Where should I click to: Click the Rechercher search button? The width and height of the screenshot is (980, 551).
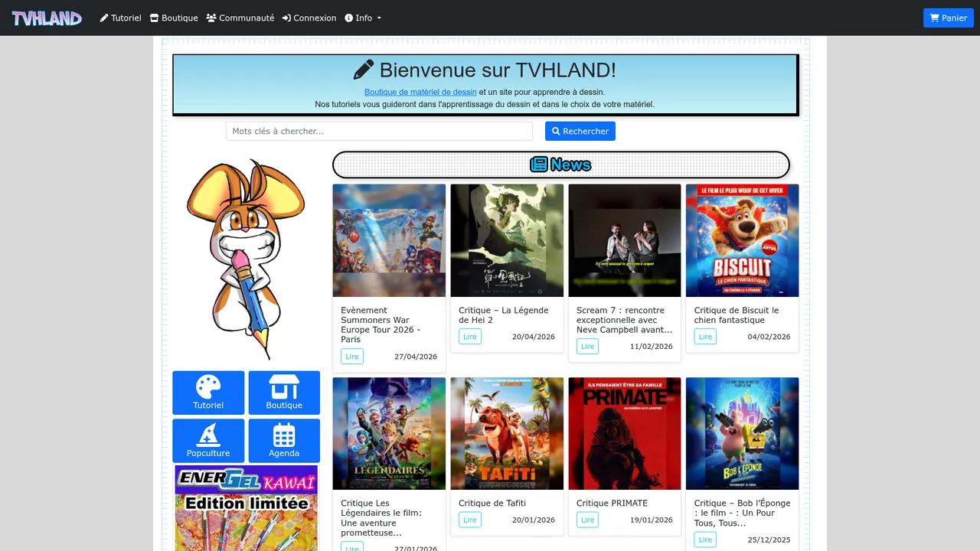pyautogui.click(x=580, y=131)
